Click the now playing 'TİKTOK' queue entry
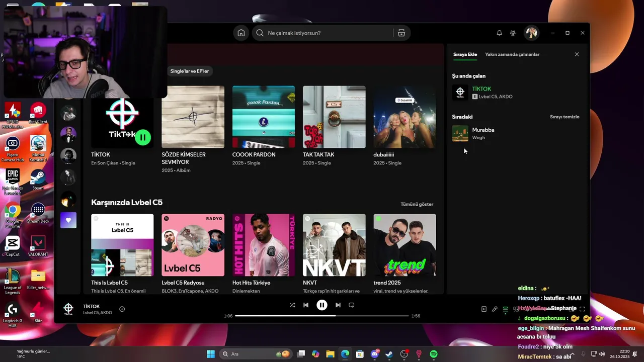The height and width of the screenshot is (362, 644). pos(517,93)
